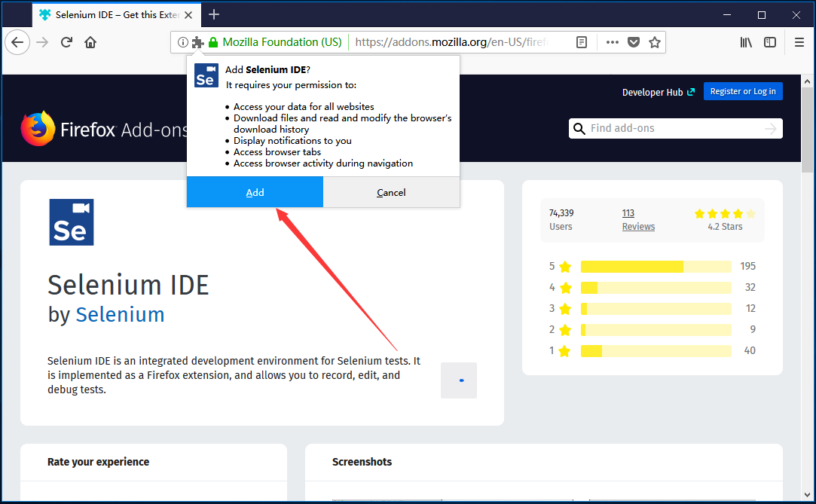Screen dimensions: 816x504
Task: Click the extension puzzle piece icon
Action: tap(197, 42)
